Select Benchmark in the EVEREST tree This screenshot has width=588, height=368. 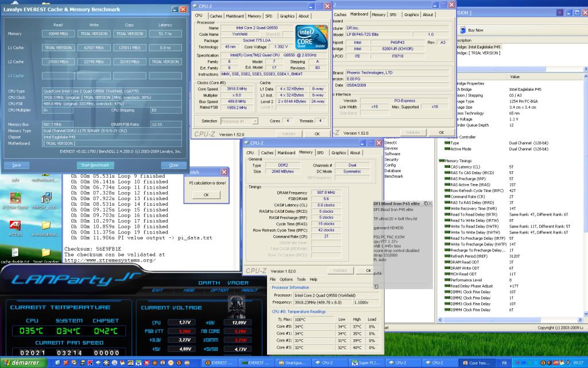point(394,177)
